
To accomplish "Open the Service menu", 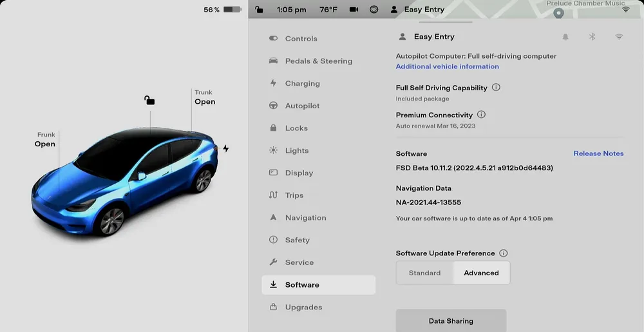I will point(318,262).
